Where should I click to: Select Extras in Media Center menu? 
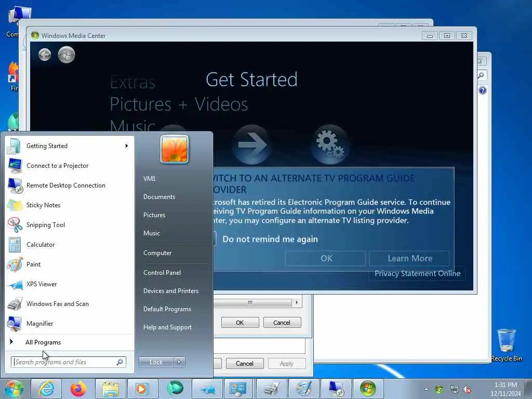pos(132,82)
